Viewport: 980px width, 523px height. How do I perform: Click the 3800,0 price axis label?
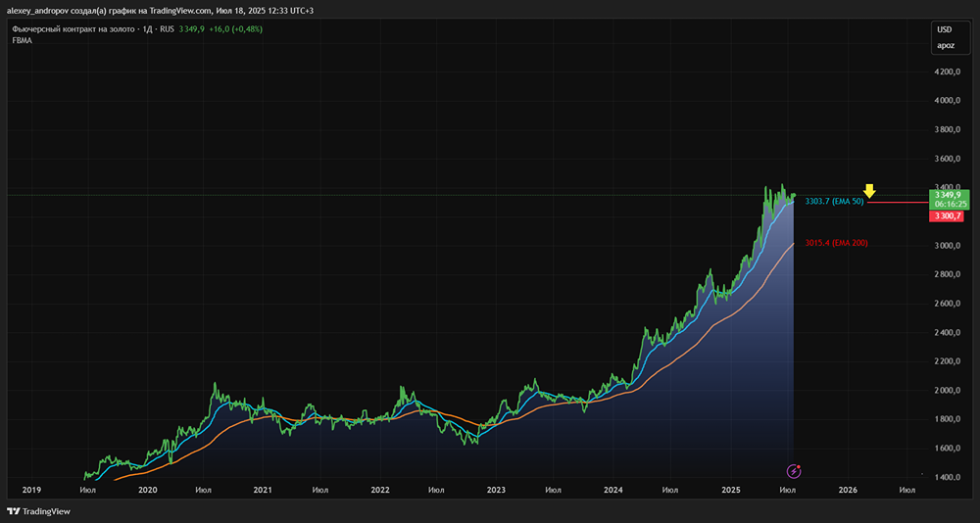click(948, 130)
